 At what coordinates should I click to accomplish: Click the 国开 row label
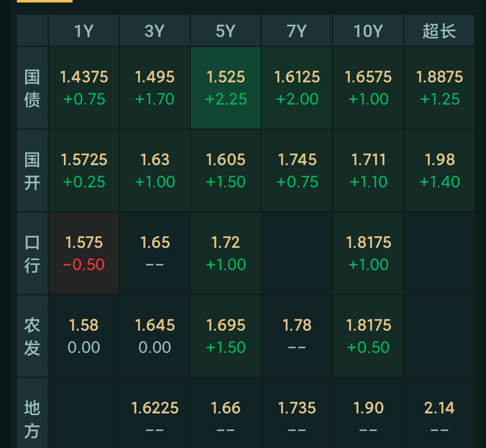(32, 170)
